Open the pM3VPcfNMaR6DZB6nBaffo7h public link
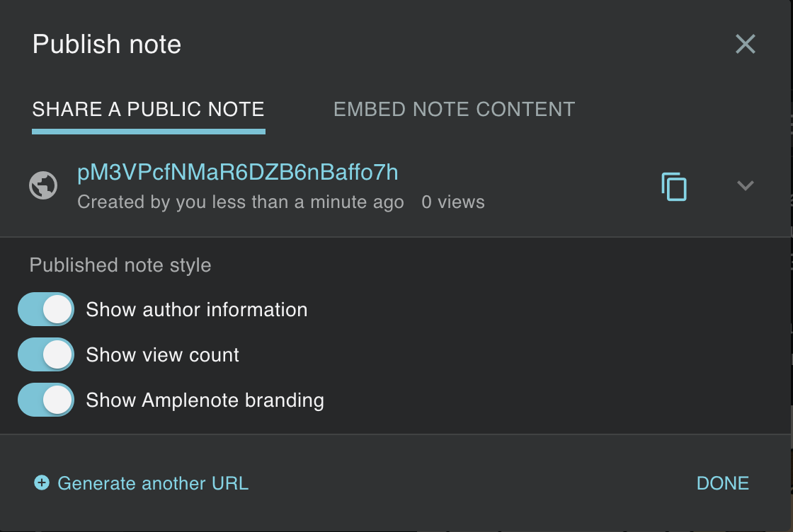The image size is (793, 532). click(237, 173)
